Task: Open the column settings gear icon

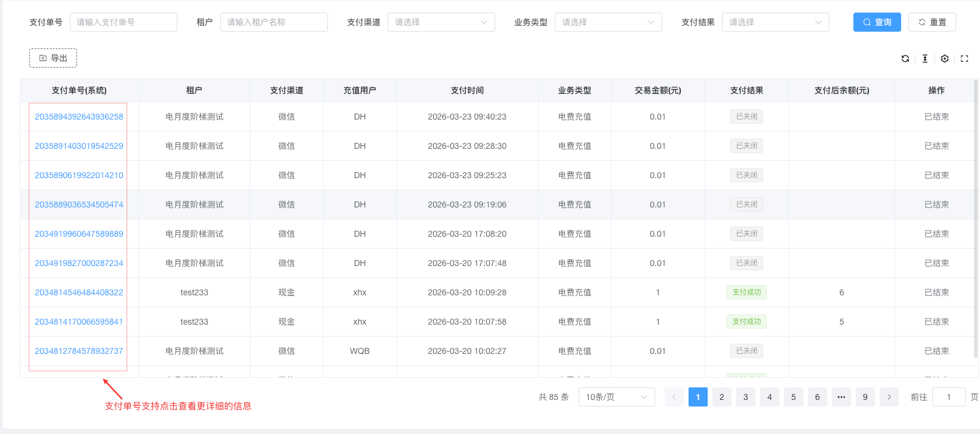Action: click(x=945, y=59)
